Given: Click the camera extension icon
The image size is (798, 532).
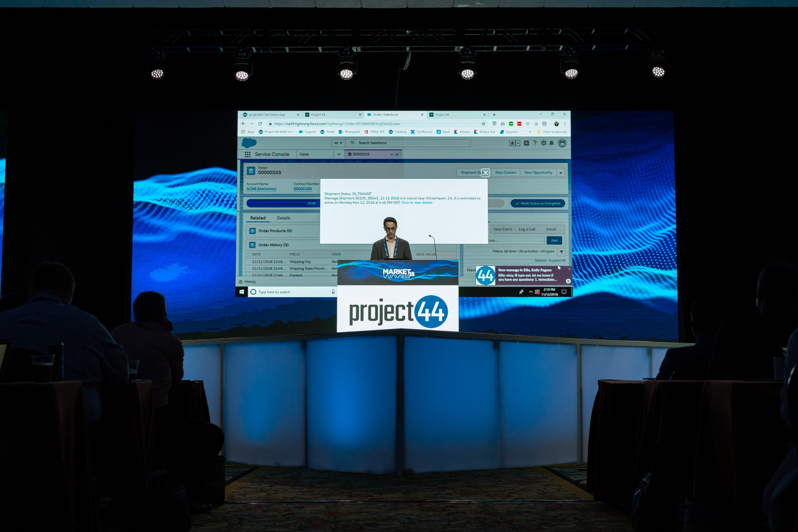Looking at the screenshot, I should point(502,124).
